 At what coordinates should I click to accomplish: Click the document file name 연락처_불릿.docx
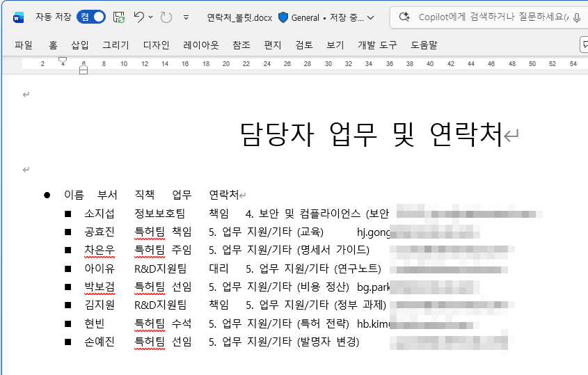click(239, 17)
